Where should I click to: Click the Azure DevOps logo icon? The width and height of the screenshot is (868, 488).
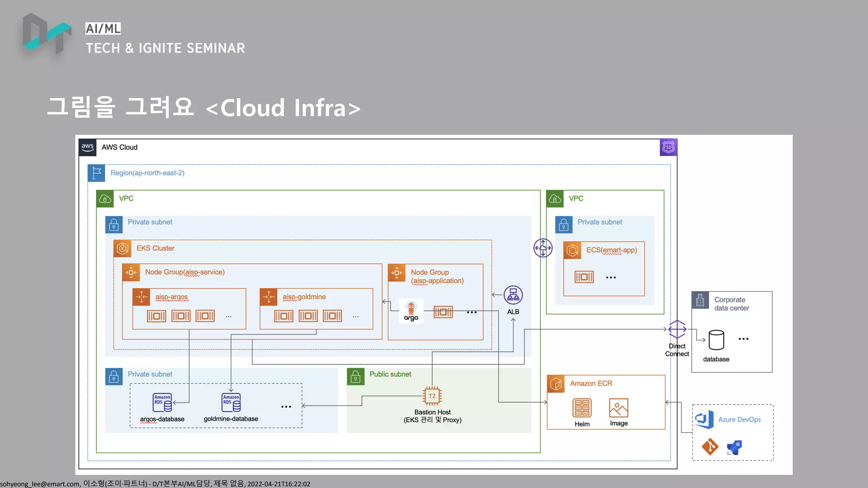pos(704,419)
